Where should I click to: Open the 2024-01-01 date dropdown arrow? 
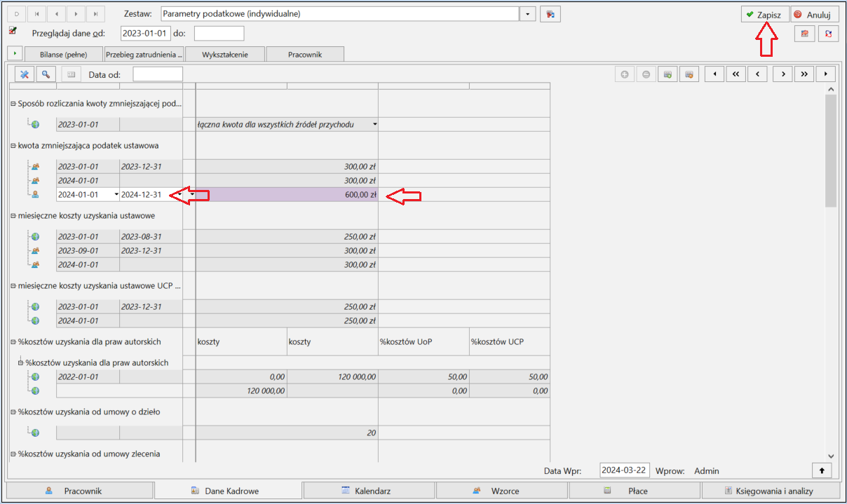tap(116, 195)
